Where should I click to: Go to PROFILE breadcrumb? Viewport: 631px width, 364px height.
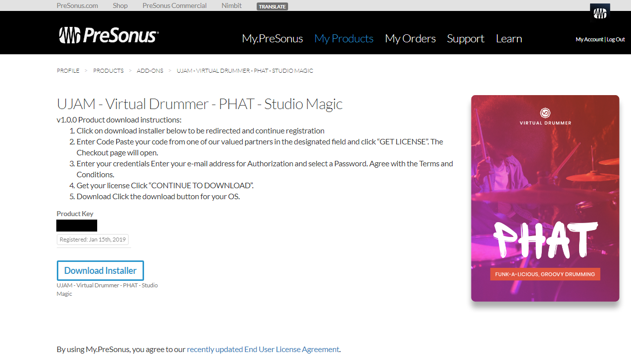tap(68, 71)
